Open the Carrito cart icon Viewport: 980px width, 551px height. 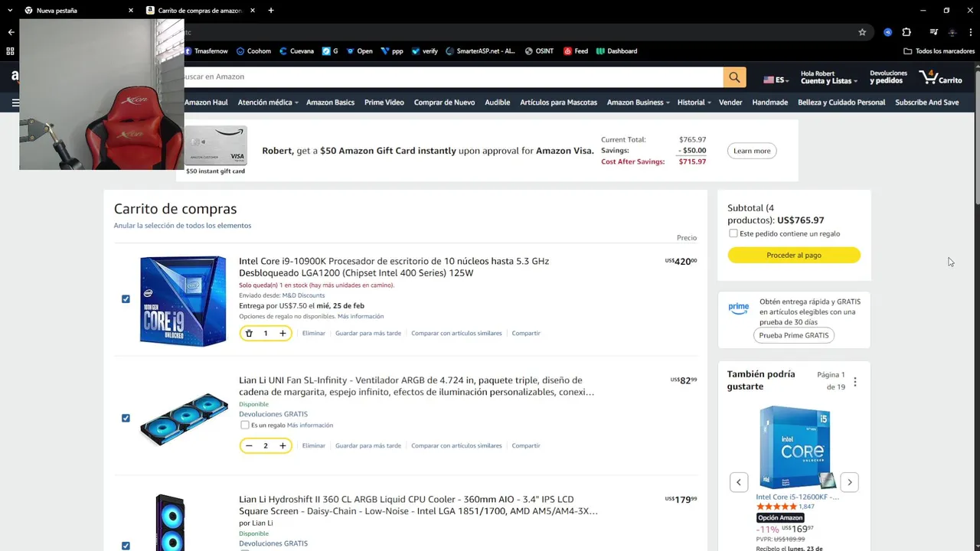coord(941,77)
